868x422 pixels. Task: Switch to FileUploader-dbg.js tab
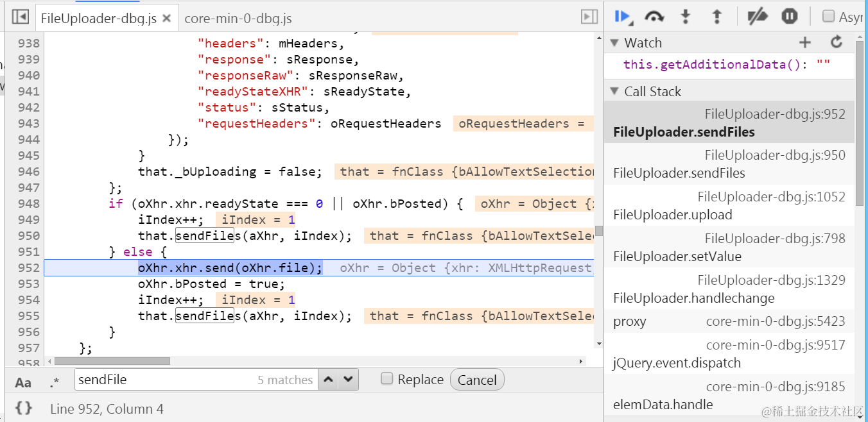(98, 19)
